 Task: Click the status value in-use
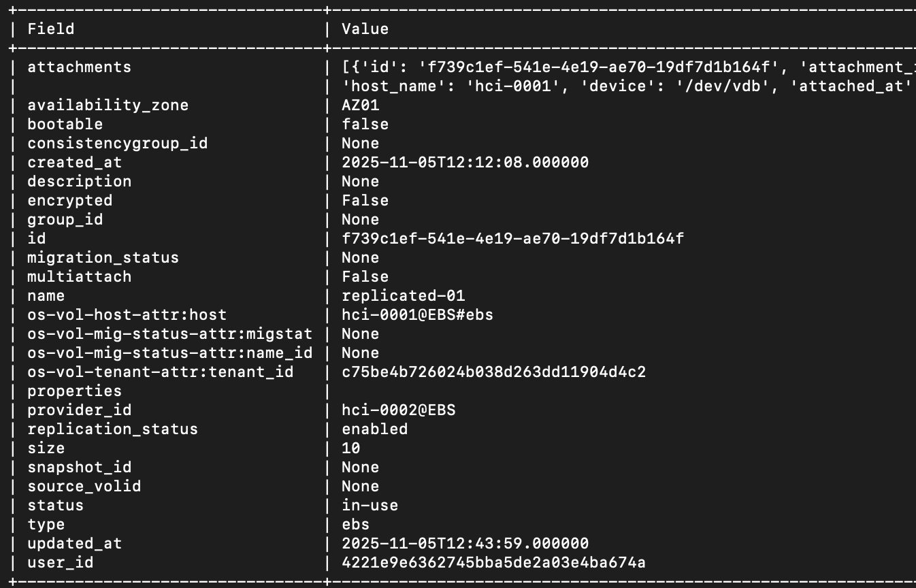pyautogui.click(x=370, y=506)
